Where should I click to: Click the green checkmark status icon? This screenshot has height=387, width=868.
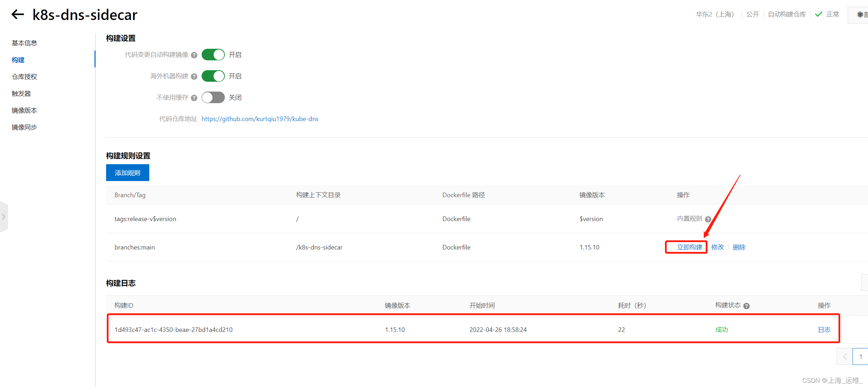pos(818,14)
